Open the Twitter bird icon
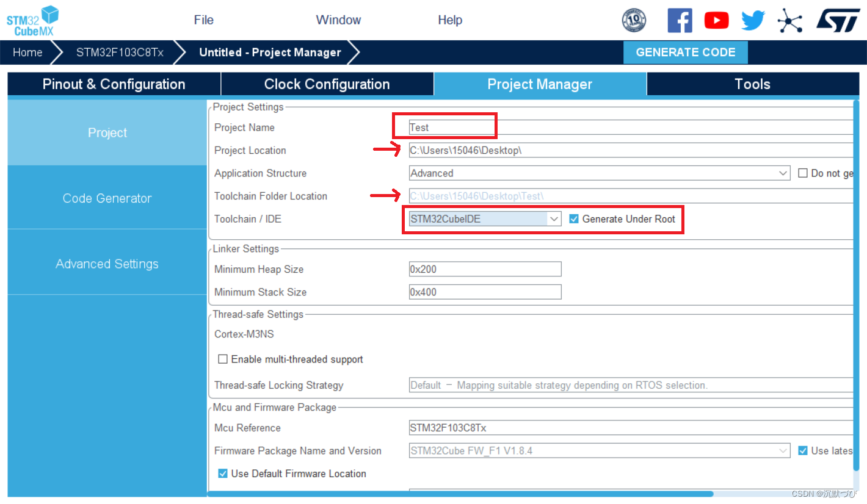The height and width of the screenshot is (504, 867). [753, 20]
